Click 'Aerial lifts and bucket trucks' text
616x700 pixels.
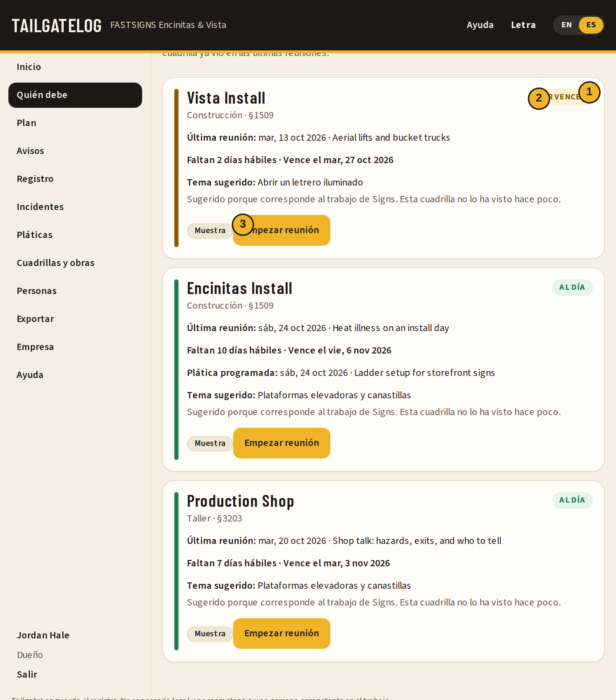click(391, 138)
